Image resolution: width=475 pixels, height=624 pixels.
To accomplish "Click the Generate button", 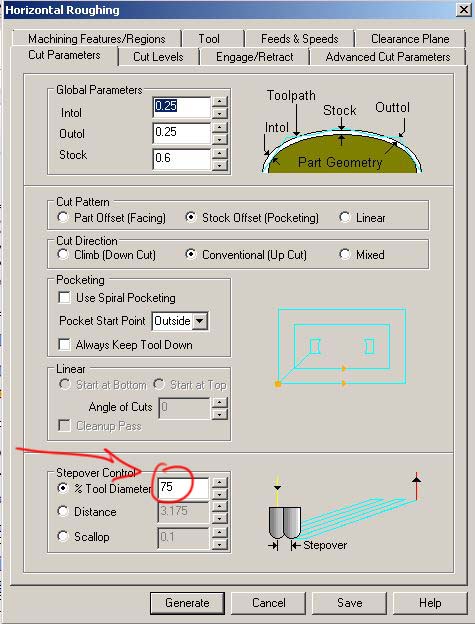I will pyautogui.click(x=187, y=603).
